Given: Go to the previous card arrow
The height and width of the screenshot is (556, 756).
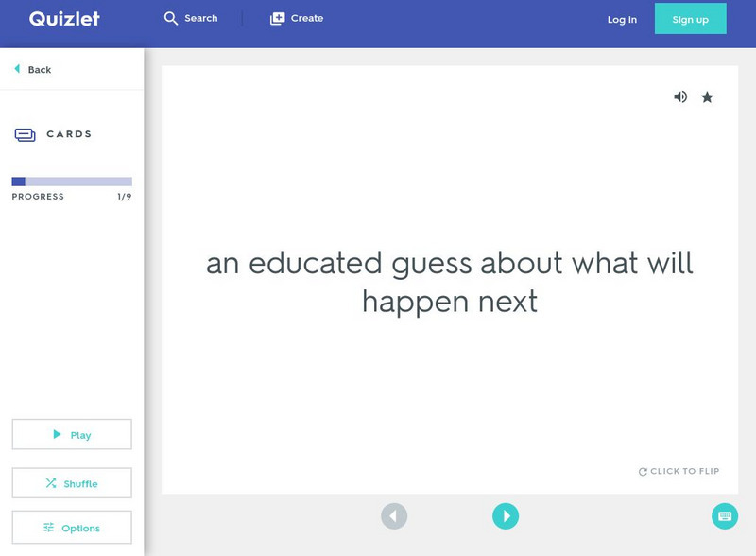Looking at the screenshot, I should coord(394,516).
